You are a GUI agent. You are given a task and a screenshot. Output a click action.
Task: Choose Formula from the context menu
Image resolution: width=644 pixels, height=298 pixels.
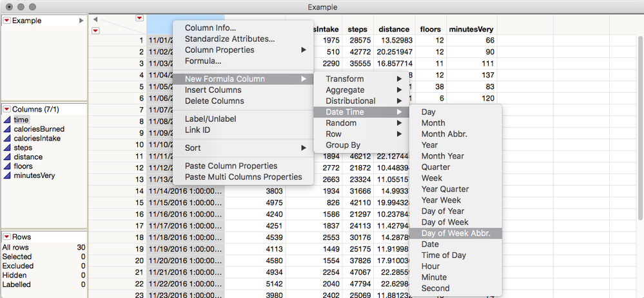243,61
